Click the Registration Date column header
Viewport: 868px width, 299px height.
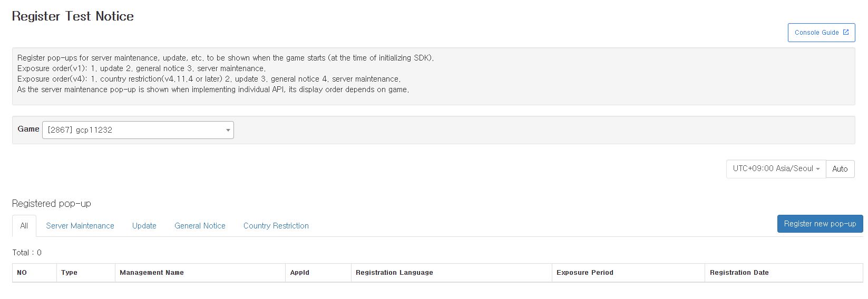pyautogui.click(x=739, y=273)
